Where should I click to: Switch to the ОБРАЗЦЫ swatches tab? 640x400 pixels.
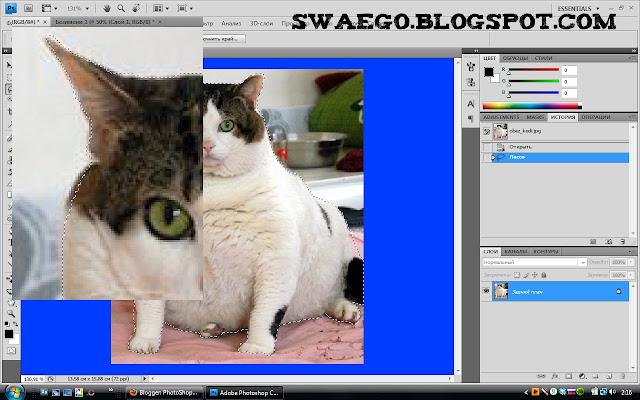click(x=515, y=58)
